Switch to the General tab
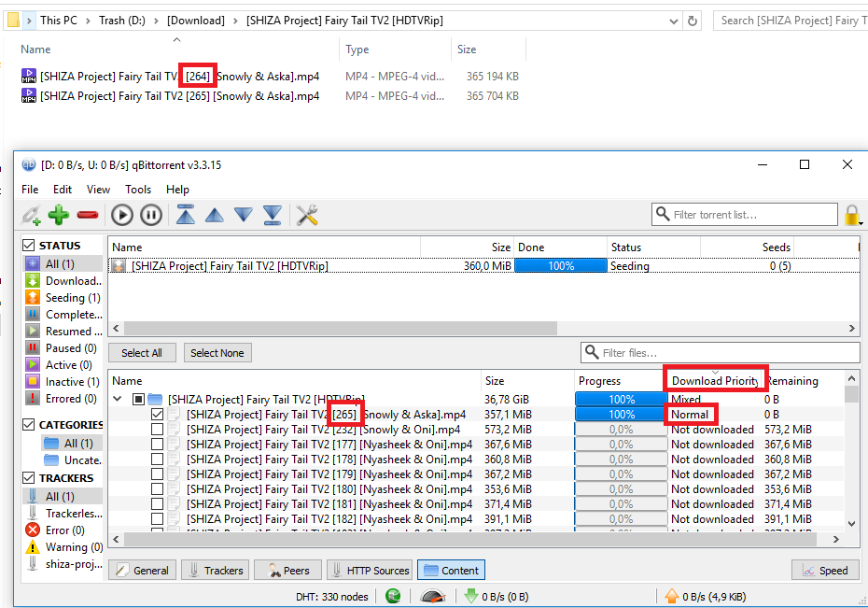The height and width of the screenshot is (608, 868). coord(143,571)
